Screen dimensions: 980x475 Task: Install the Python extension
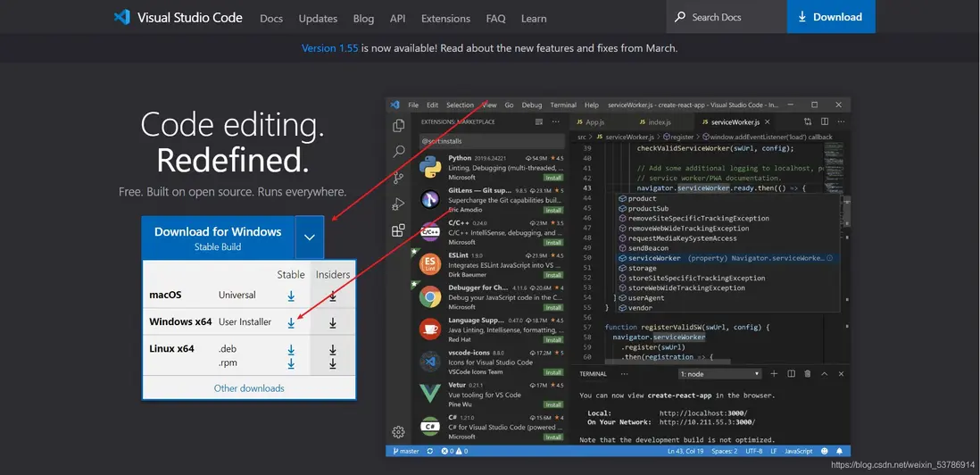[553, 179]
